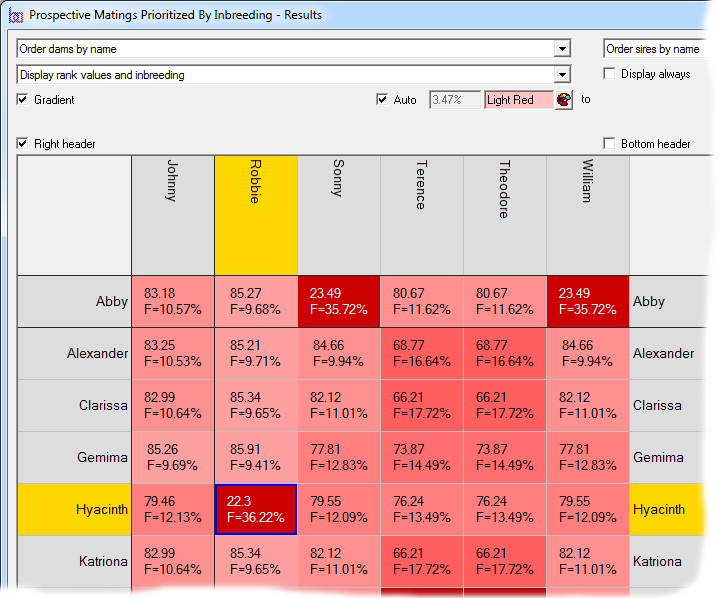
Task: Select the left Gemima row header
Action: (x=75, y=457)
